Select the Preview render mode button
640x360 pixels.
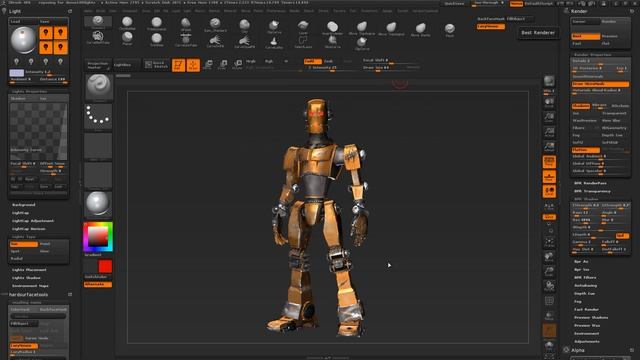(614, 36)
